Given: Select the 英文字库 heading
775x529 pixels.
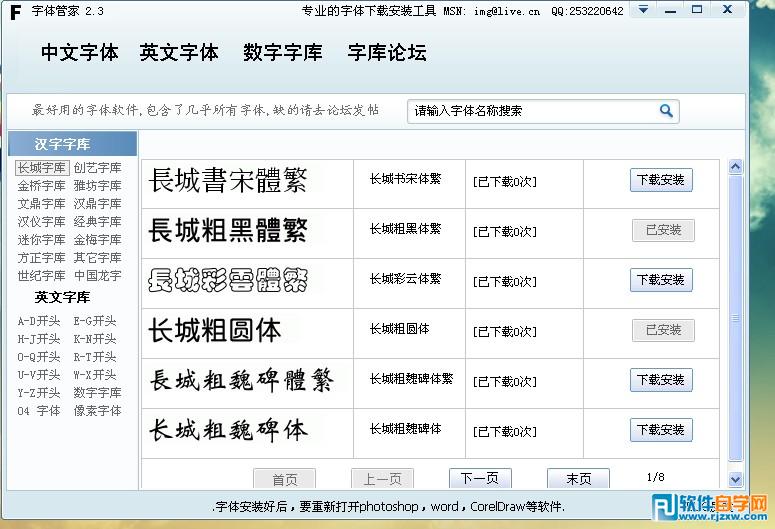Looking at the screenshot, I should [62, 297].
